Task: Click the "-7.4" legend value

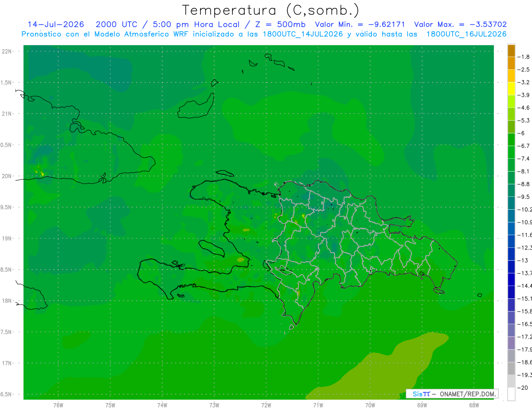Action: (524, 159)
